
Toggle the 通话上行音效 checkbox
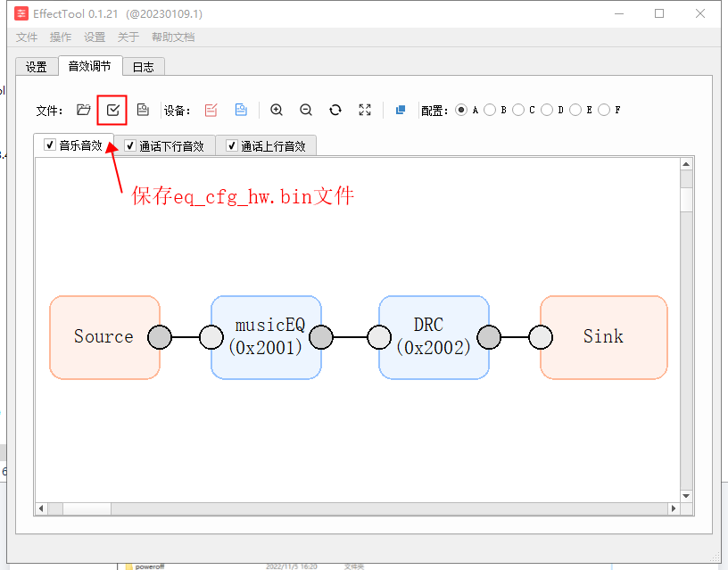(232, 145)
